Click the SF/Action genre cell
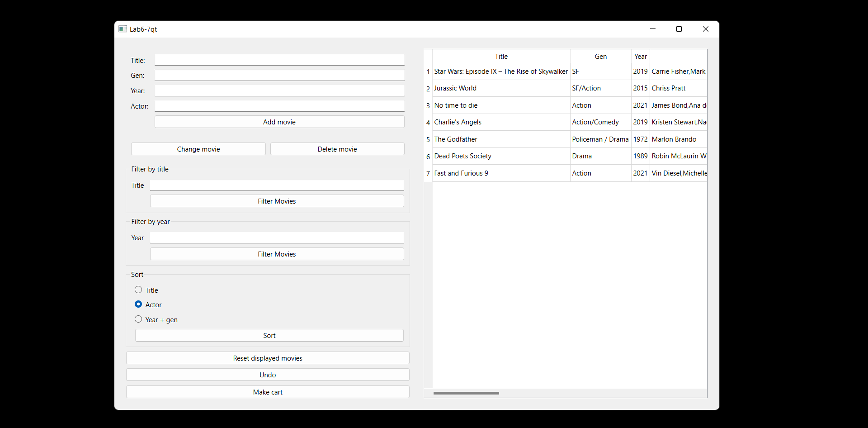Screen dimensions: 868x428 coord(601,88)
